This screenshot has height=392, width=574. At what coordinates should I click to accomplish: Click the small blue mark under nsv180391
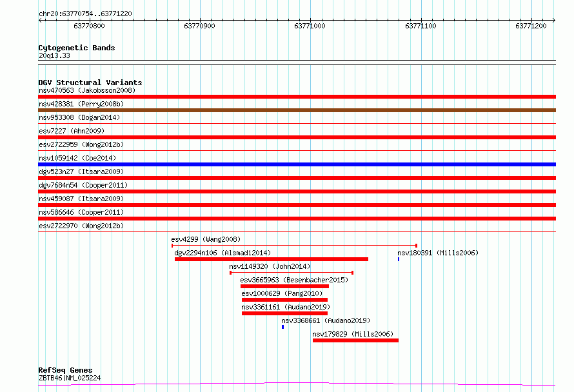(x=399, y=259)
